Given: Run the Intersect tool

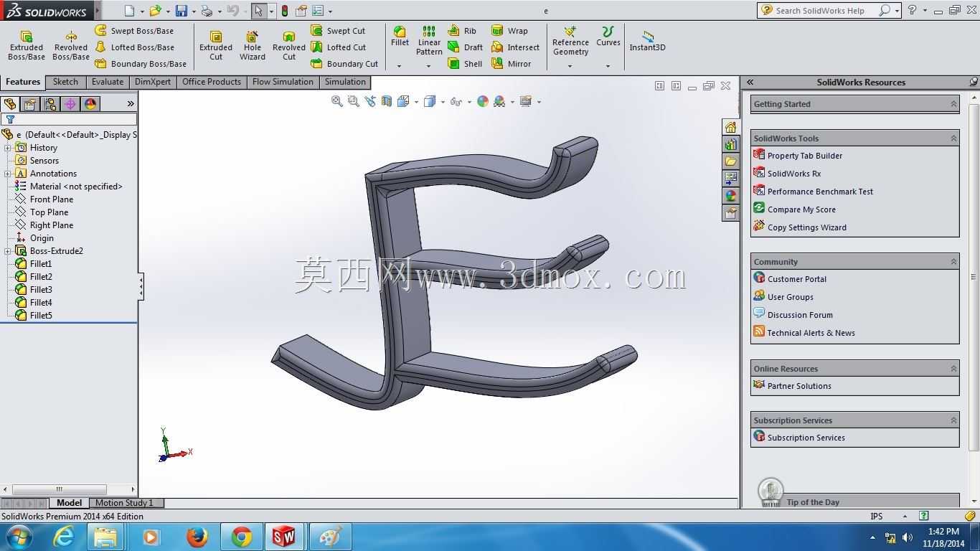Looking at the screenshot, I should click(515, 47).
